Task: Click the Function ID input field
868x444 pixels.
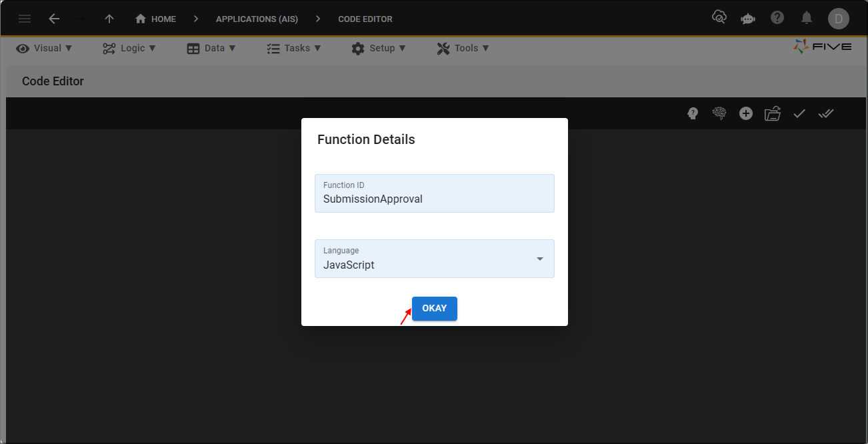Action: click(x=434, y=198)
